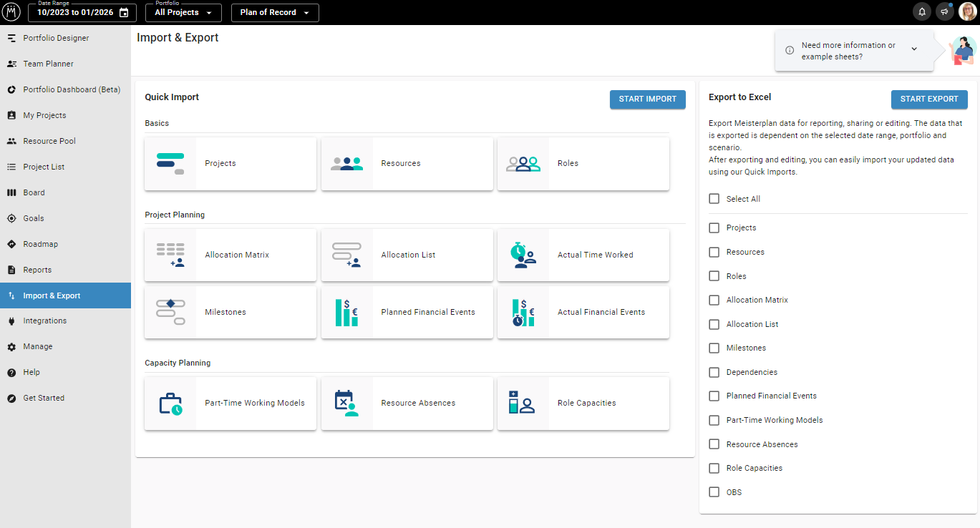980x528 pixels.
Task: Click the Integrations plug icon
Action: point(11,321)
